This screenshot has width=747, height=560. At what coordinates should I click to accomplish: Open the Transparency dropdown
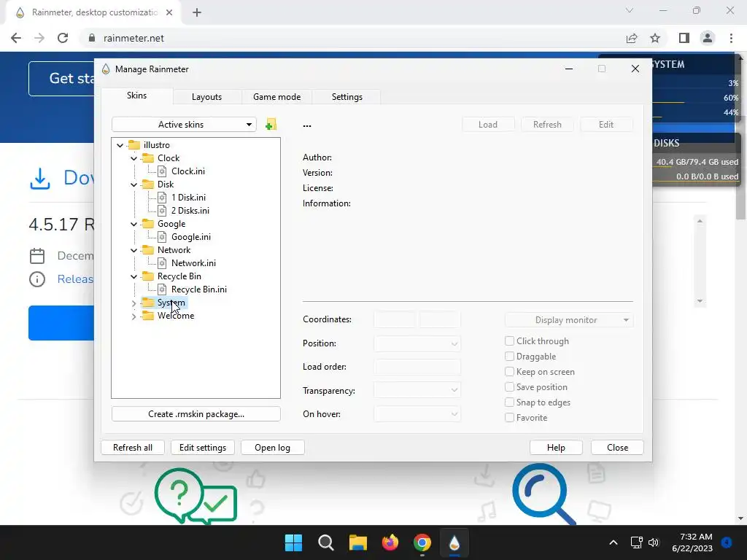coord(417,391)
